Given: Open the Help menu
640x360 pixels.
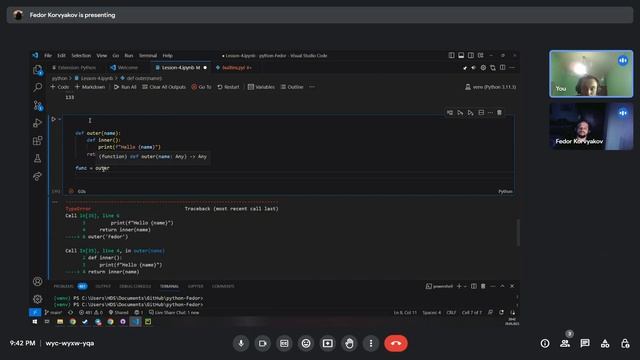Looking at the screenshot, I should point(167,56).
